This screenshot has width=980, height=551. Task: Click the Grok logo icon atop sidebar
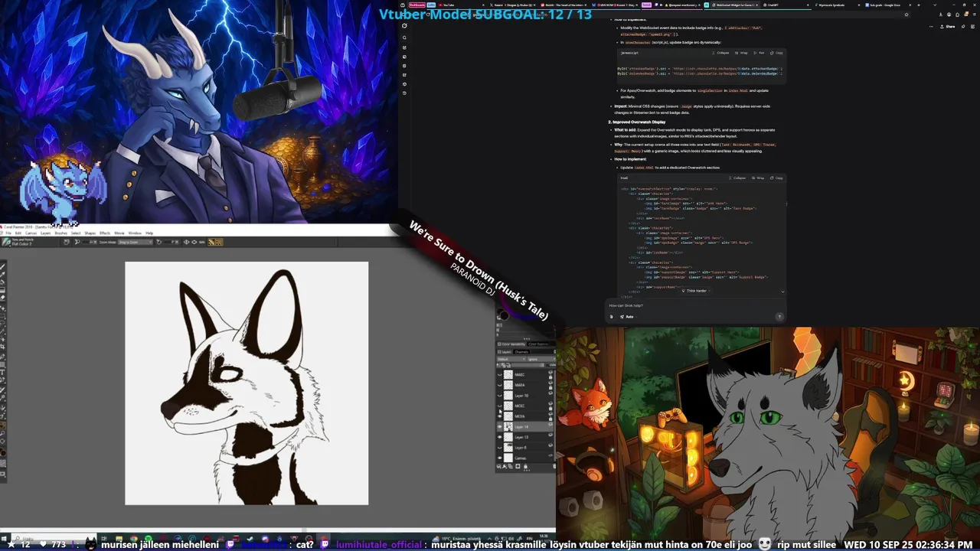[404, 25]
